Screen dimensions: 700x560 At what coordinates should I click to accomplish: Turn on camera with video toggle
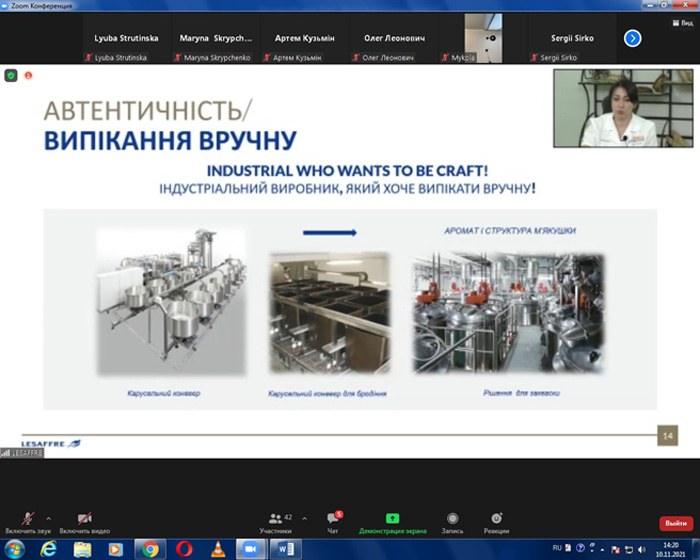[84, 518]
